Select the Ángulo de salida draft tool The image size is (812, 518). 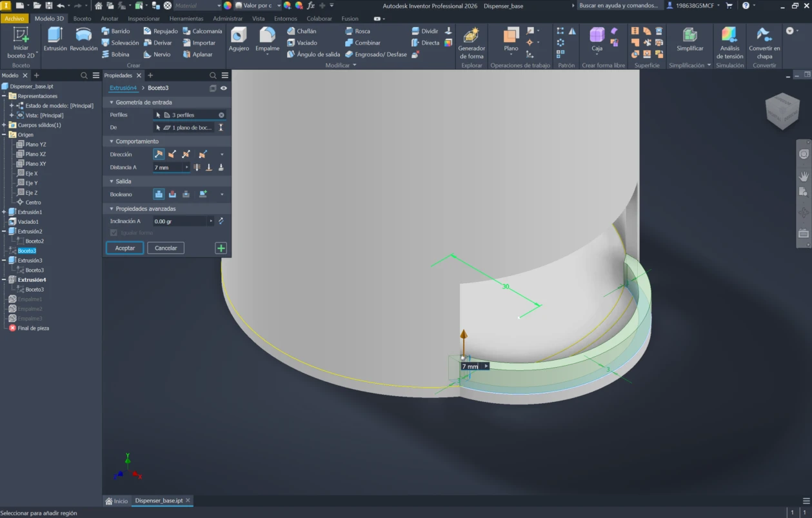click(313, 54)
